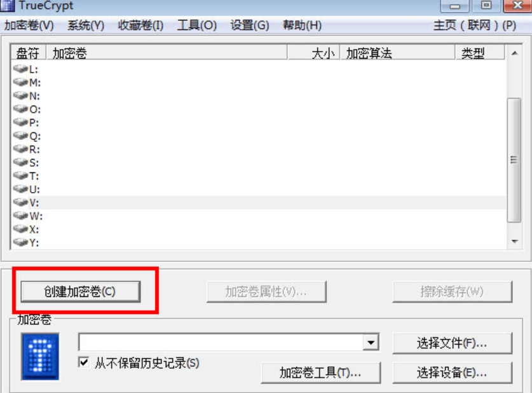The height and width of the screenshot is (393, 532).
Task: Click the blue TrueCrypt logo icon
Action: click(40, 356)
